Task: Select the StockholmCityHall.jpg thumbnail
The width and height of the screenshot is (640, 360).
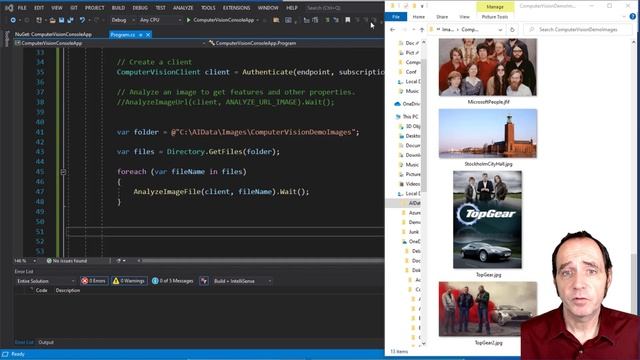Action: 488,133
